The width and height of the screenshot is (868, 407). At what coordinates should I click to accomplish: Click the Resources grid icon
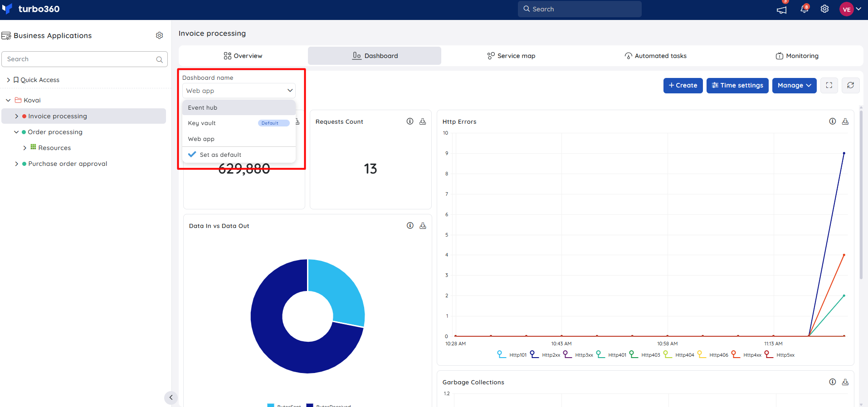(x=33, y=147)
